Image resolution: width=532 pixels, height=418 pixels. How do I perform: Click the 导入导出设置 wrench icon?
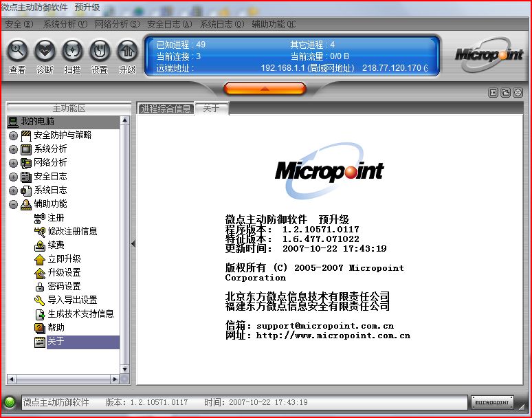coord(40,300)
